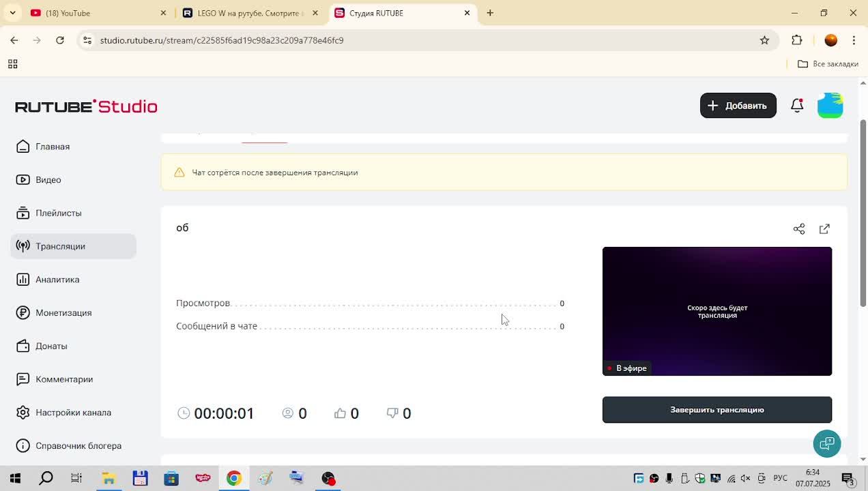
Task: Click the stream duration clock icon
Action: point(184,413)
